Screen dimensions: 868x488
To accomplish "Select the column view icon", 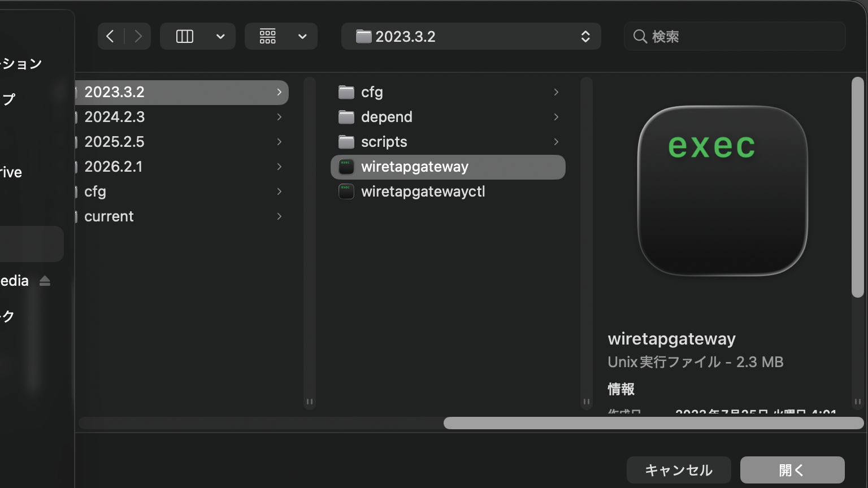I will [x=185, y=37].
